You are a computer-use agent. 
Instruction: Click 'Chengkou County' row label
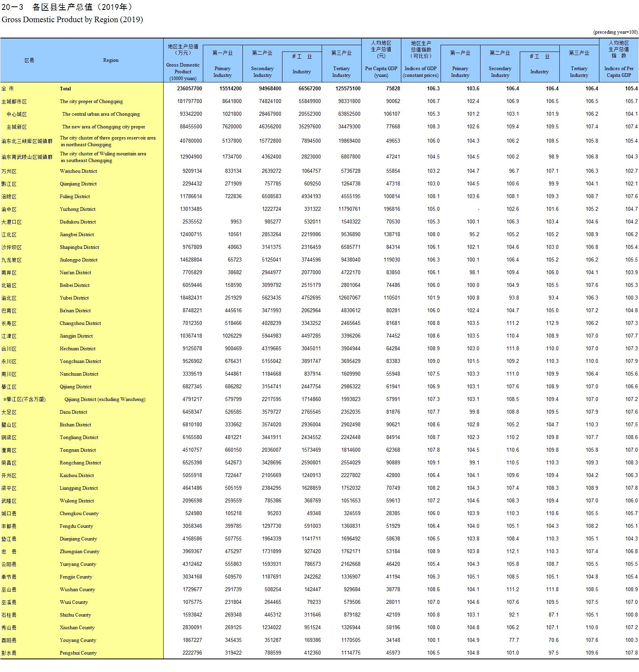point(79,514)
